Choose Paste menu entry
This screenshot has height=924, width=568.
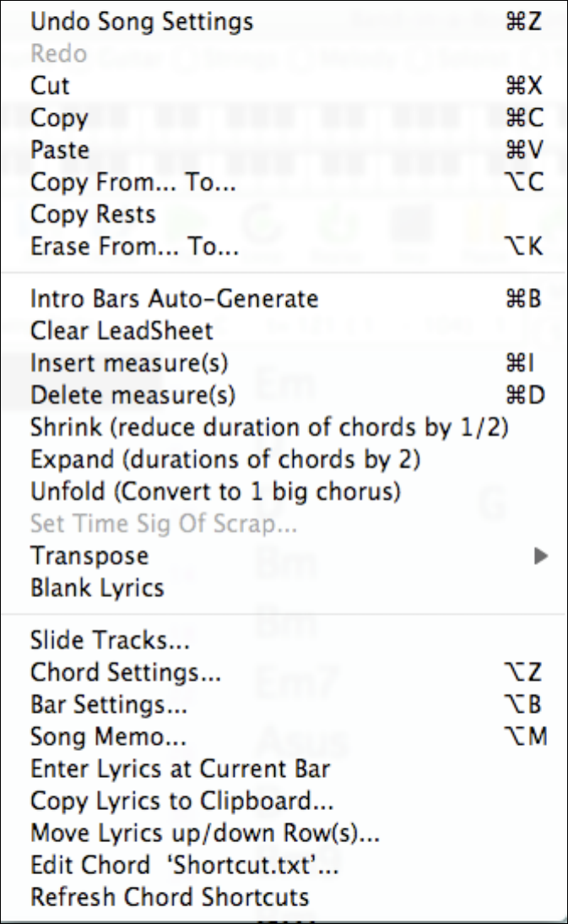(59, 150)
